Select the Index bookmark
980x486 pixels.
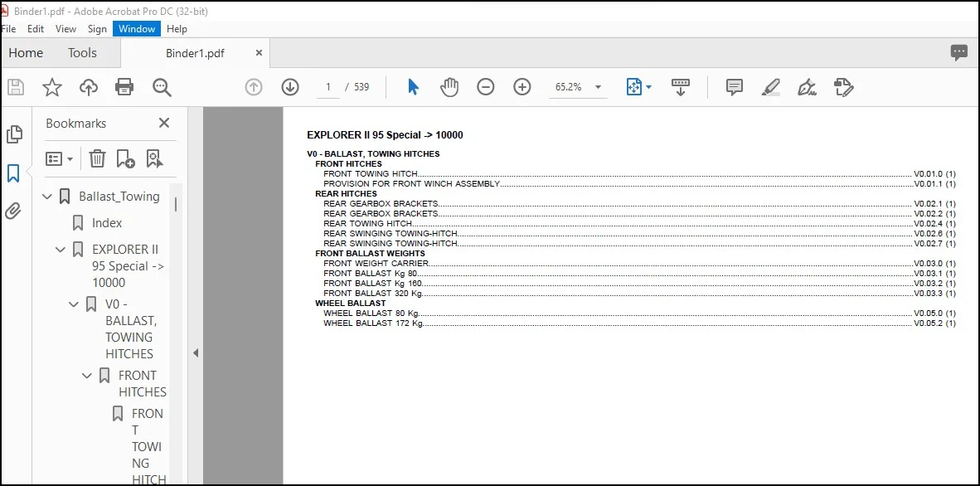pyautogui.click(x=107, y=223)
